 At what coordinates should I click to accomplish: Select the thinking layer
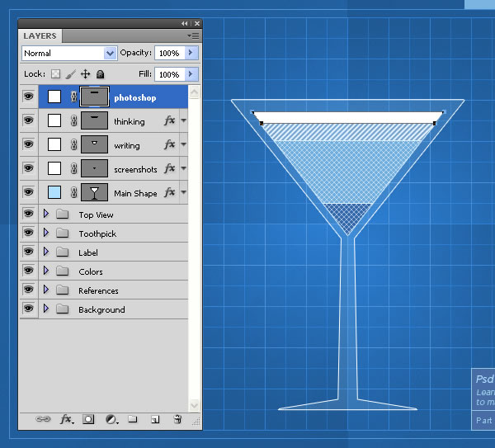coord(113,120)
